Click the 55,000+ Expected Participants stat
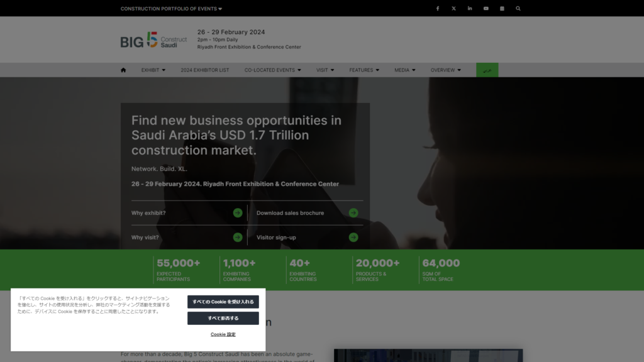 tap(178, 270)
